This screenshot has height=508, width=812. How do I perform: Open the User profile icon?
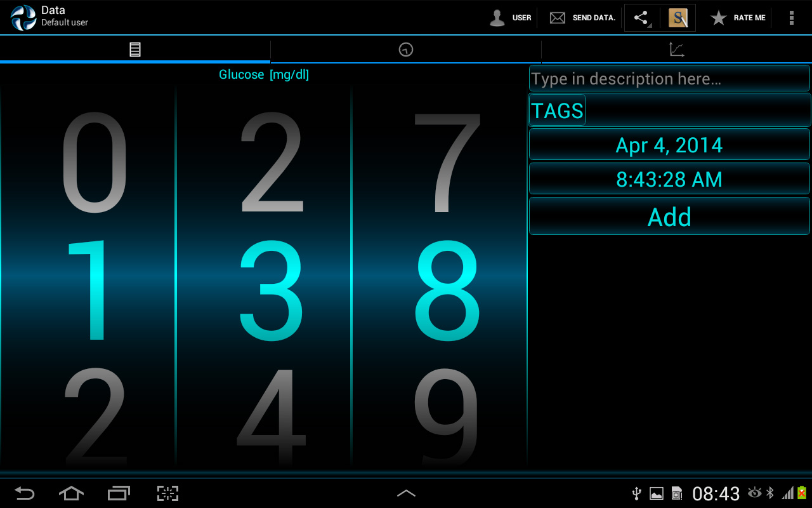(x=497, y=18)
